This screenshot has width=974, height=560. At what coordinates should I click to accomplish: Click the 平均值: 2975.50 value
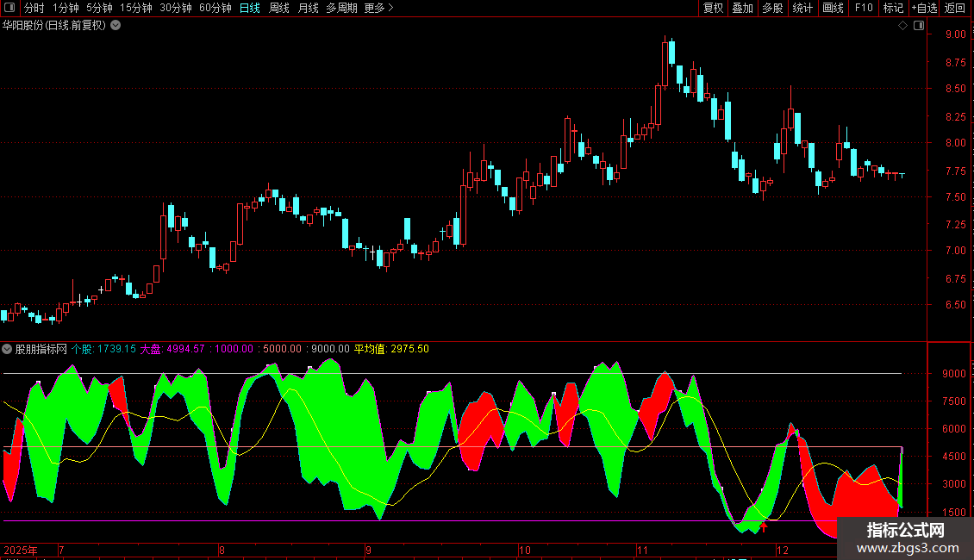point(391,349)
